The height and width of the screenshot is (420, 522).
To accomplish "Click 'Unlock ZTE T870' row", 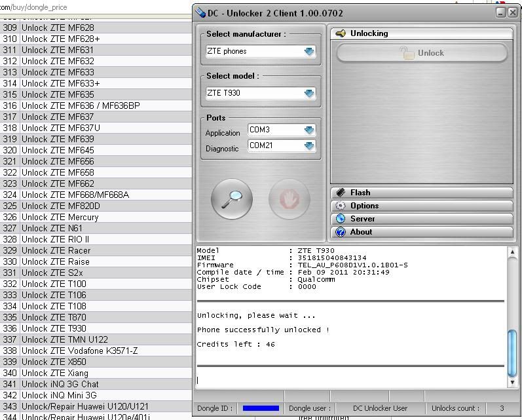I will [96, 317].
